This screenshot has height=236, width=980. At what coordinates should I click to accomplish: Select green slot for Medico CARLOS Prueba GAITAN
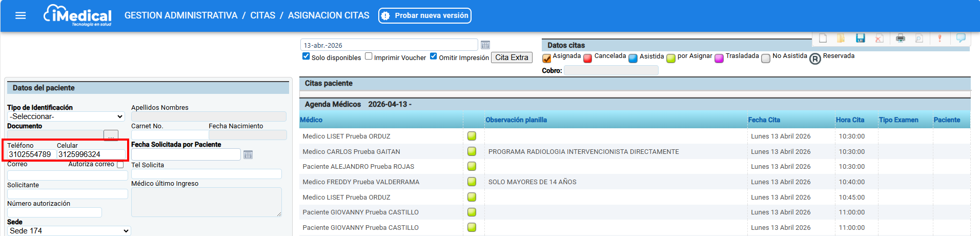pos(472,151)
